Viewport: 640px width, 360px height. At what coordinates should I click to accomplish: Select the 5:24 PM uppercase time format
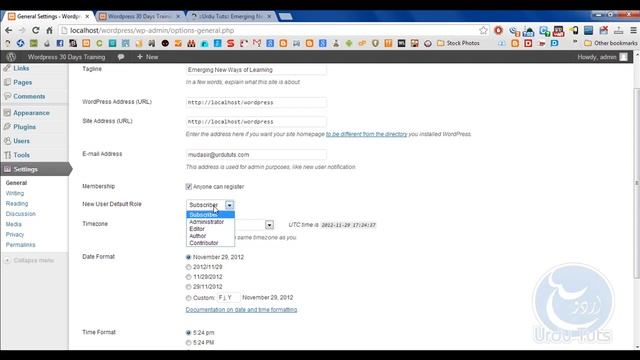(x=189, y=342)
